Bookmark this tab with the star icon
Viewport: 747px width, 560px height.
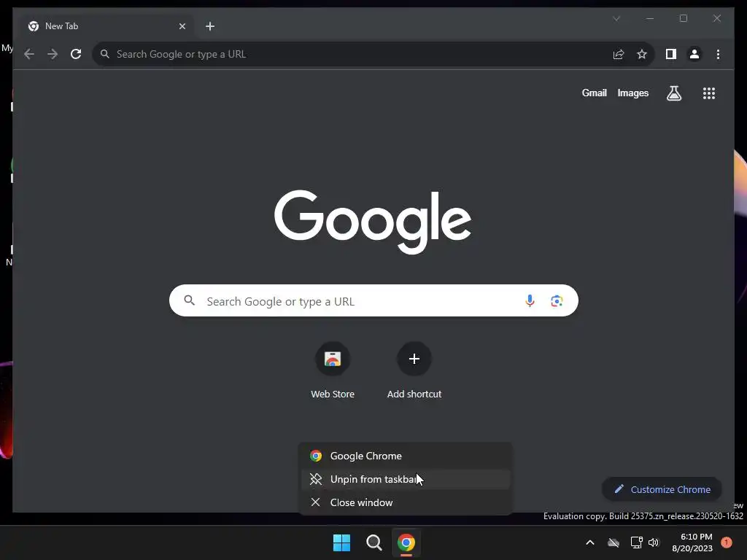[x=642, y=54]
